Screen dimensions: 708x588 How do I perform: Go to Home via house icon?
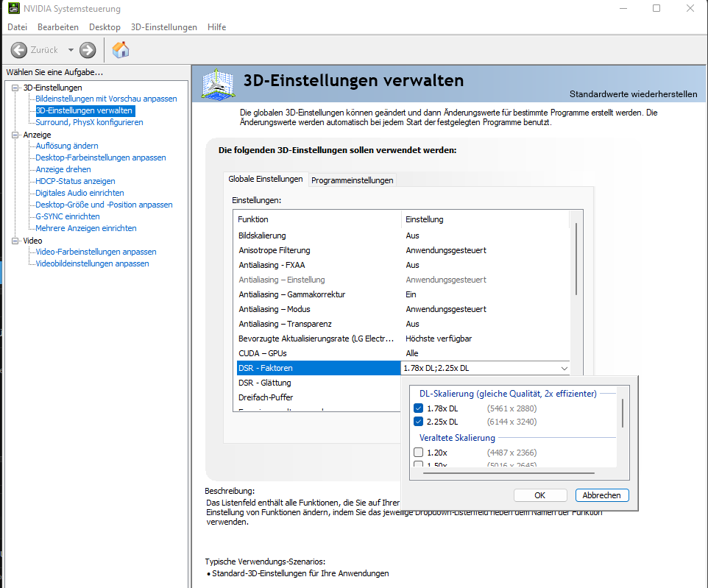point(121,50)
